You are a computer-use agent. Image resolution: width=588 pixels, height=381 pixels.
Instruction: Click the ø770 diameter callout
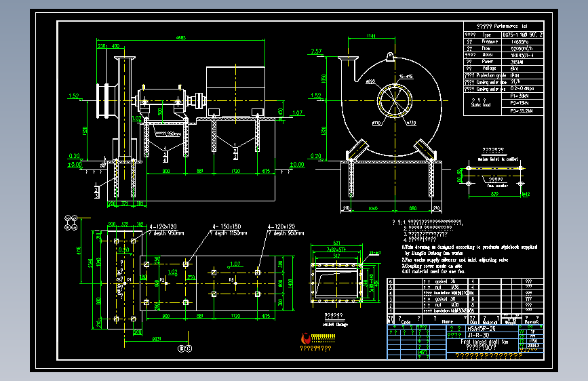tap(412, 123)
